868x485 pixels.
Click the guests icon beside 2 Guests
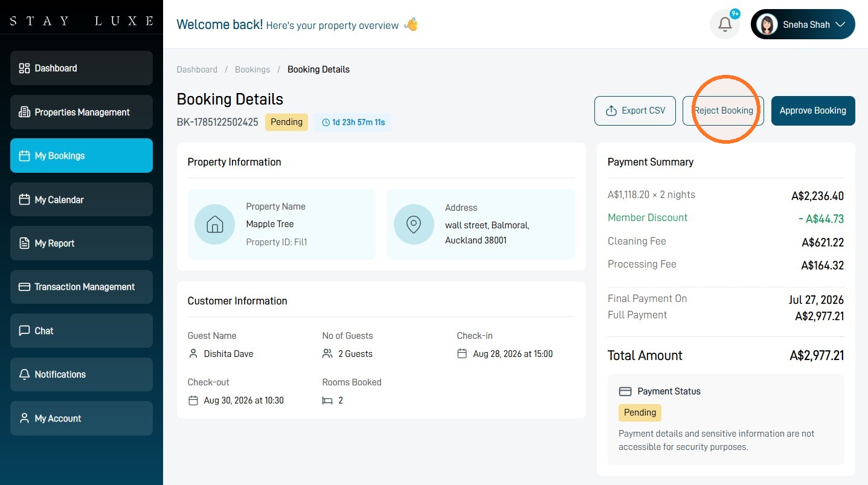(x=327, y=353)
